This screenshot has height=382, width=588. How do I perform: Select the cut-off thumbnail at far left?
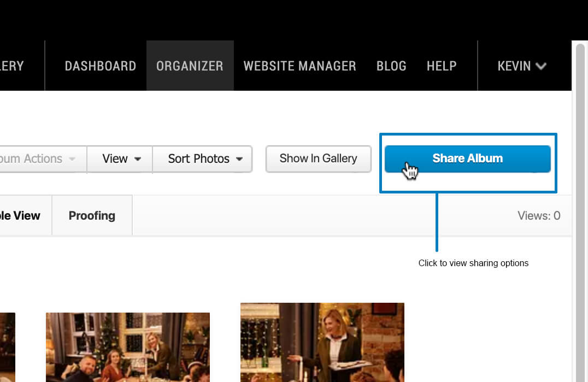[x=7, y=346]
